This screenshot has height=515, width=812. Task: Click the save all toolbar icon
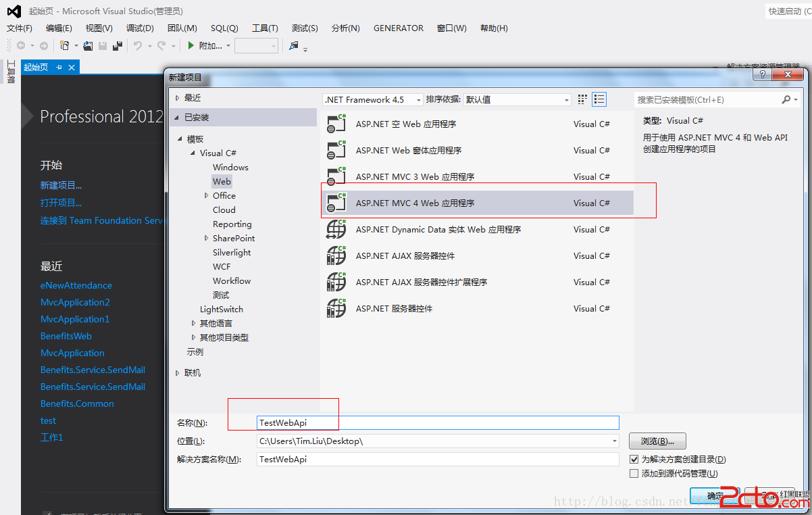tap(118, 46)
